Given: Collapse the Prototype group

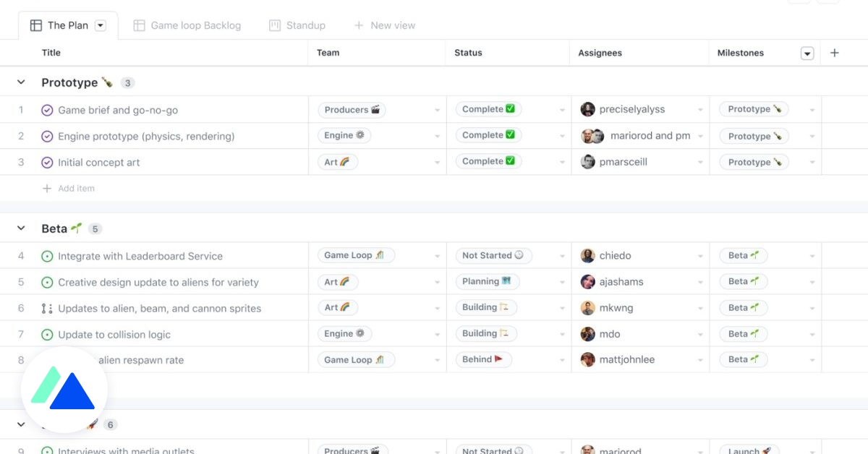Looking at the screenshot, I should pyautogui.click(x=21, y=82).
